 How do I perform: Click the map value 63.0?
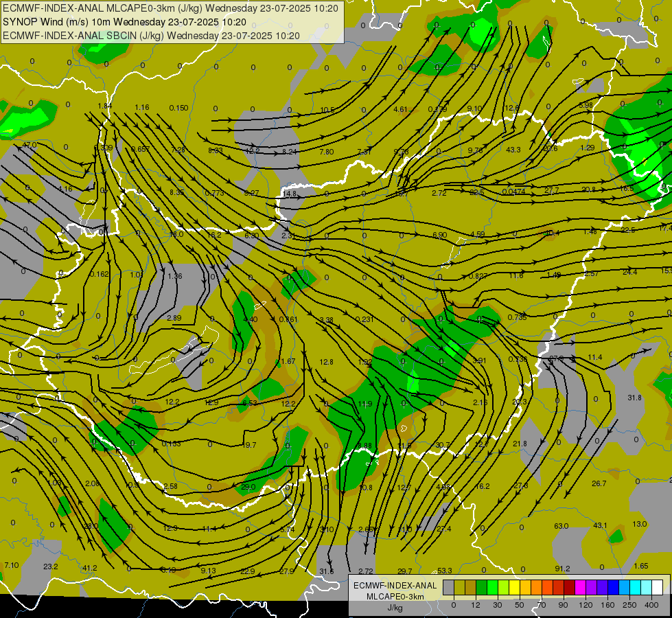561,526
